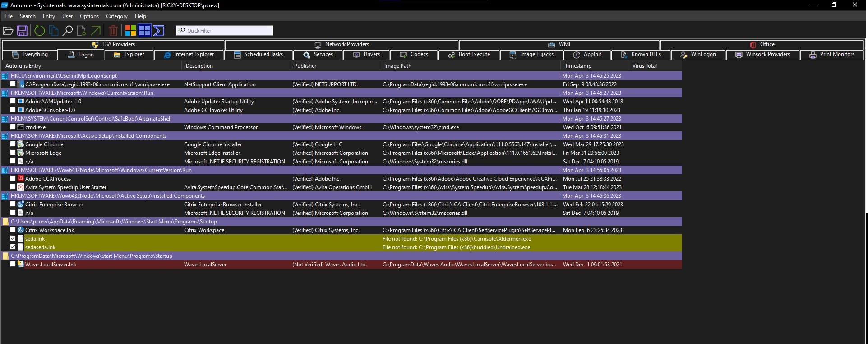
Task: Select the Microsoft Edge entry row
Action: 342,153
